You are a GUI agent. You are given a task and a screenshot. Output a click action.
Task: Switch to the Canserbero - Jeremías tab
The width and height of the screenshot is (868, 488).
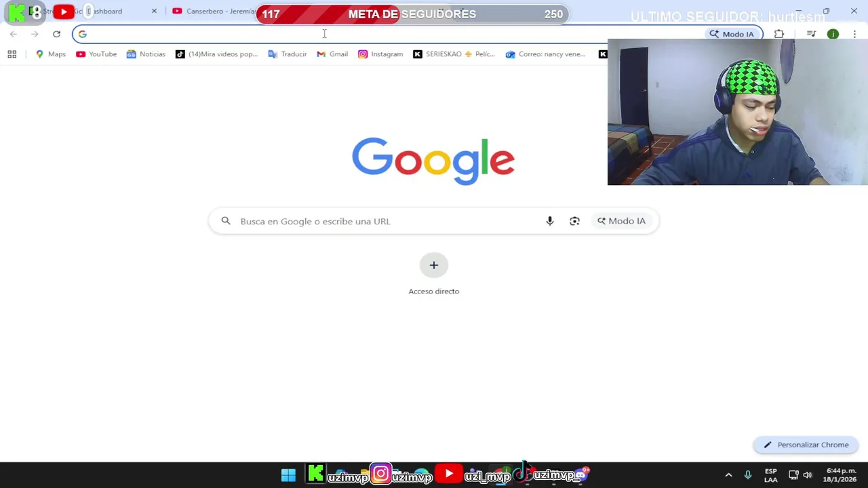(217, 11)
